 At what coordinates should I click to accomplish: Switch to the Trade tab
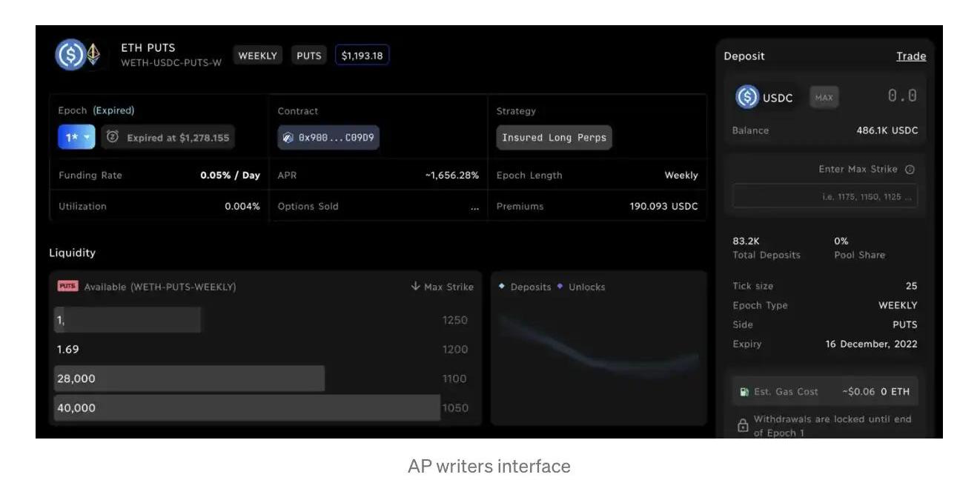(911, 56)
